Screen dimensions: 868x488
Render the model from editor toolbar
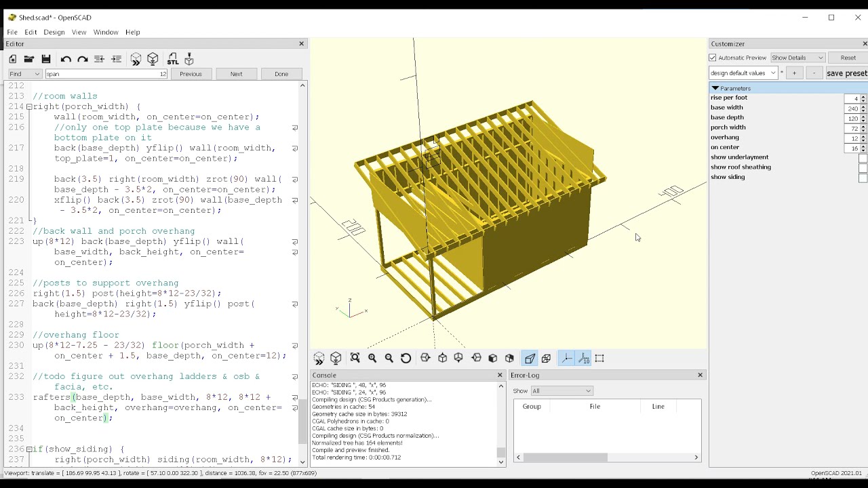153,59
